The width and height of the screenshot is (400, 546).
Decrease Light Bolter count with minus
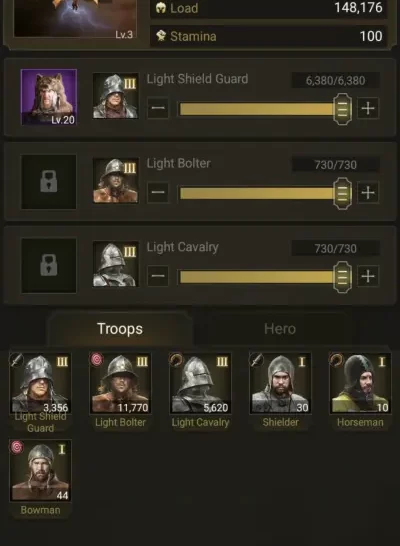158,193
